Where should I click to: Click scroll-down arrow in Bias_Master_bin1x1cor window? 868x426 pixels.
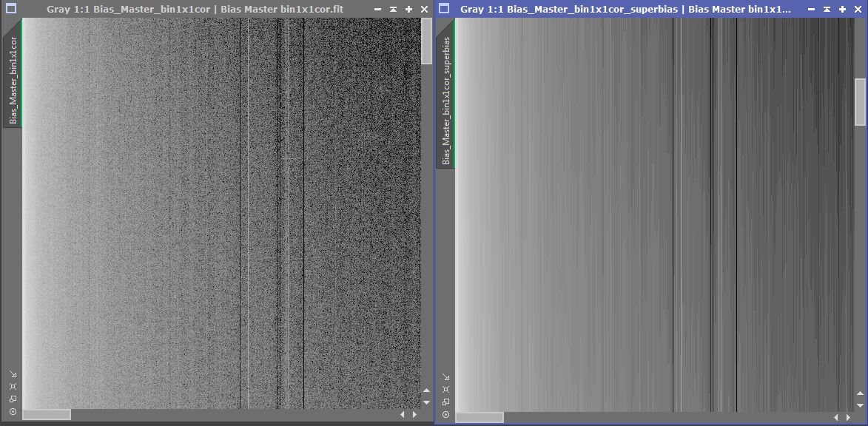[427, 402]
